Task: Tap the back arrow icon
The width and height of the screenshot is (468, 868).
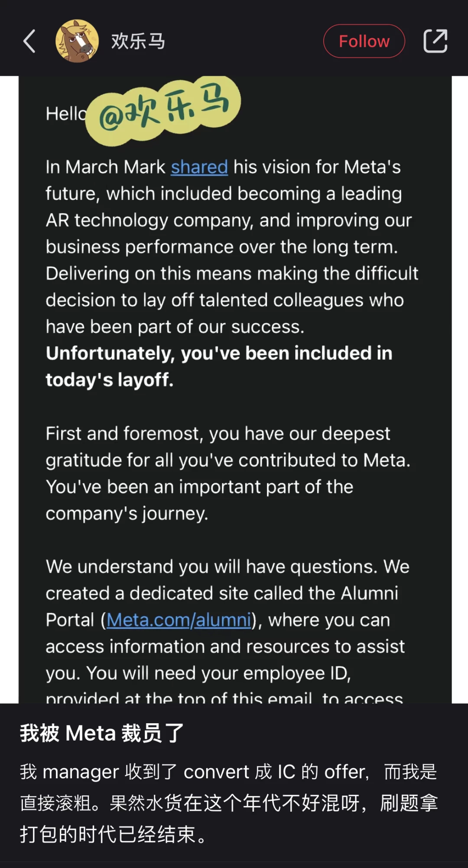Action: 29,41
